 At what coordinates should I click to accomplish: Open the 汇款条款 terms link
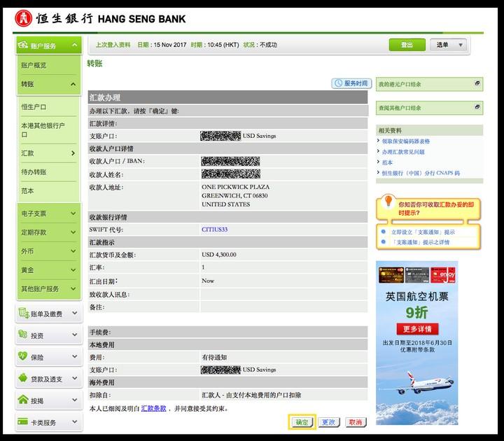tap(153, 408)
